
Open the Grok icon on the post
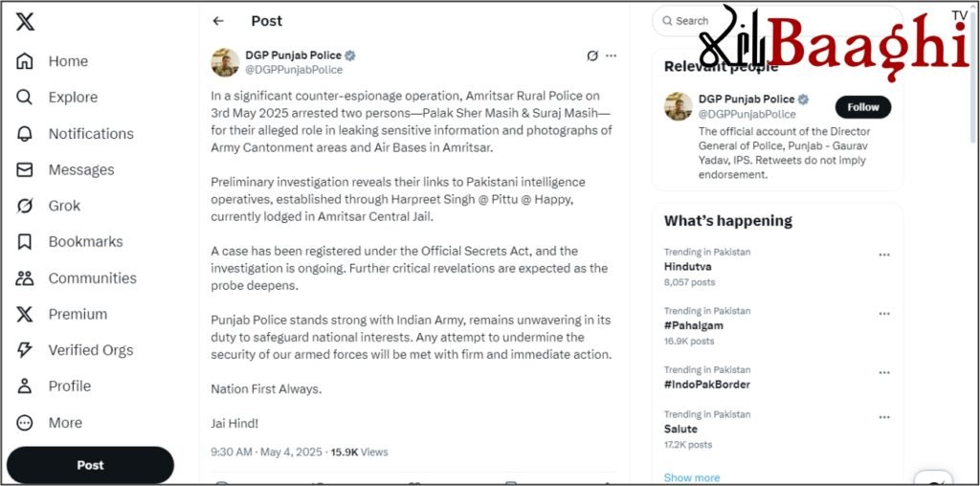[592, 55]
